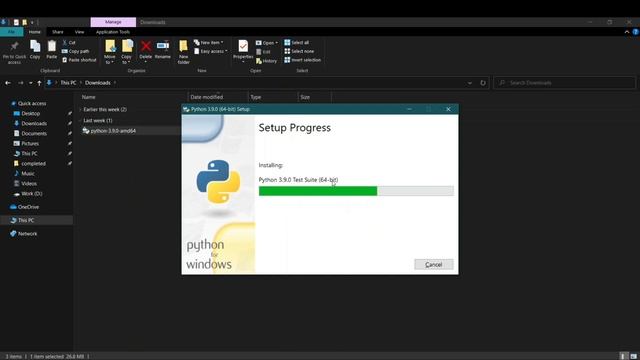Click Cut in the Clipboard group
The image size is (640, 360).
pos(69,42)
